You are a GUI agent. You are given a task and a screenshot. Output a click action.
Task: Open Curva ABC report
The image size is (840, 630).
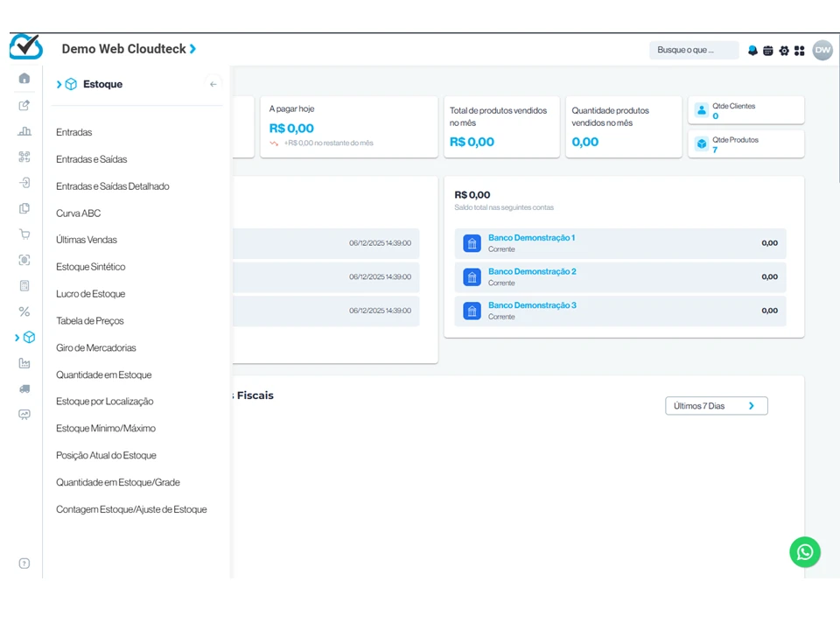click(79, 213)
